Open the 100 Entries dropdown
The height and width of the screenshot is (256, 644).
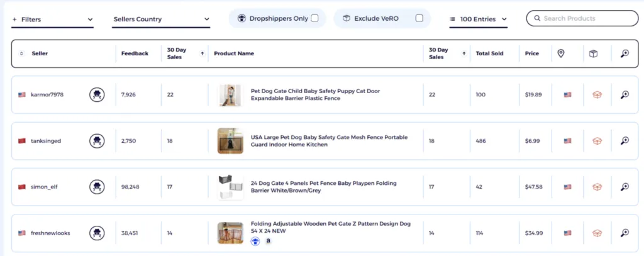tap(479, 19)
